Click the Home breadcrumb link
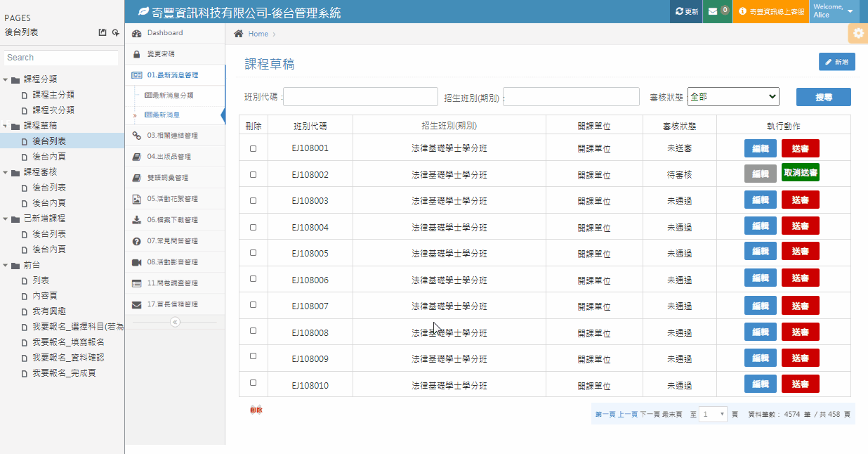The width and height of the screenshot is (868, 454). 258,34
